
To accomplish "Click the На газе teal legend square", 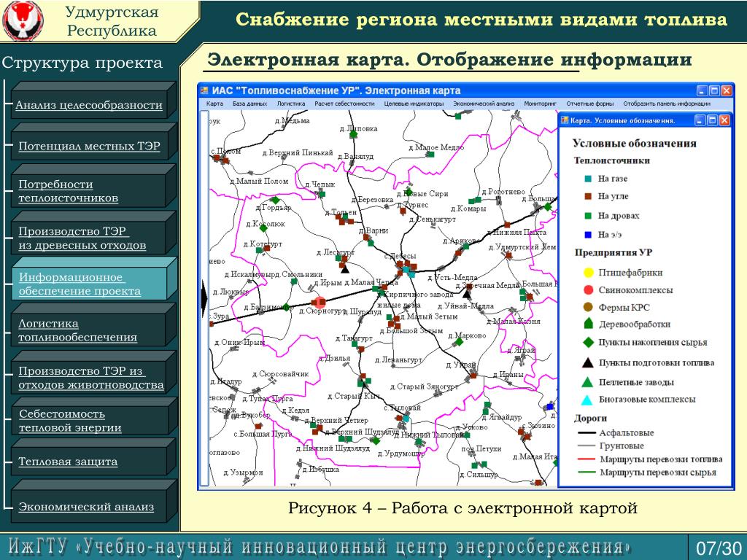I will pyautogui.click(x=588, y=179).
